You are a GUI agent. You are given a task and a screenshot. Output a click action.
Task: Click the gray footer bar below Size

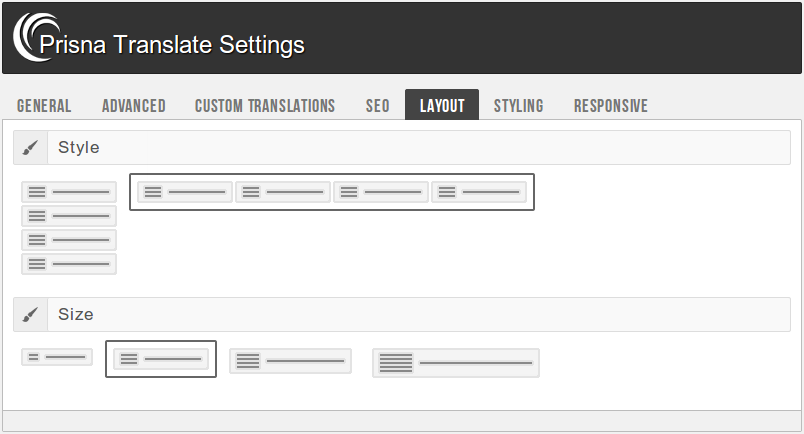(x=402, y=421)
